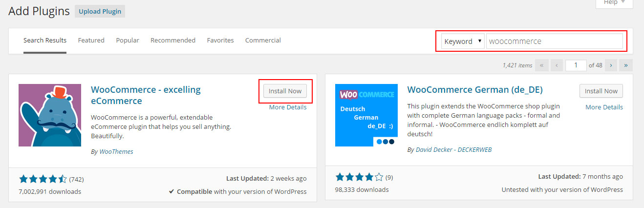The width and height of the screenshot is (644, 208).
Task: Go to first page of results
Action: tap(541, 65)
